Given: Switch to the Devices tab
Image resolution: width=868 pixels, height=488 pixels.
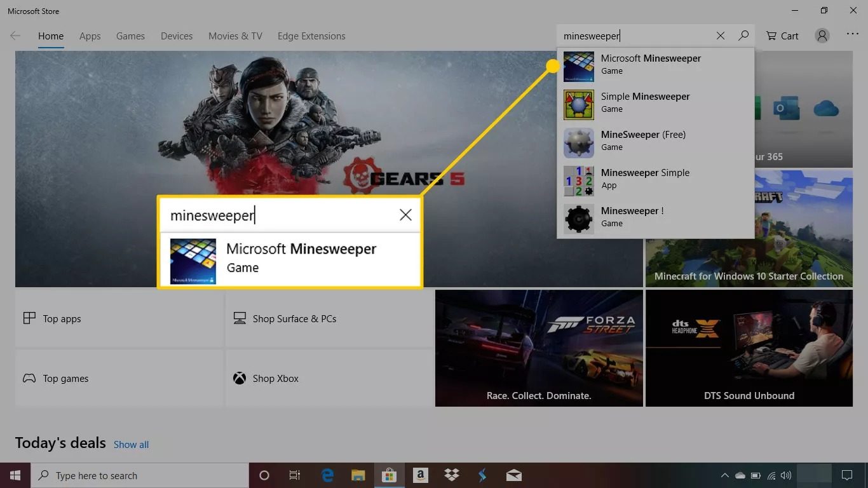Looking at the screenshot, I should (177, 36).
